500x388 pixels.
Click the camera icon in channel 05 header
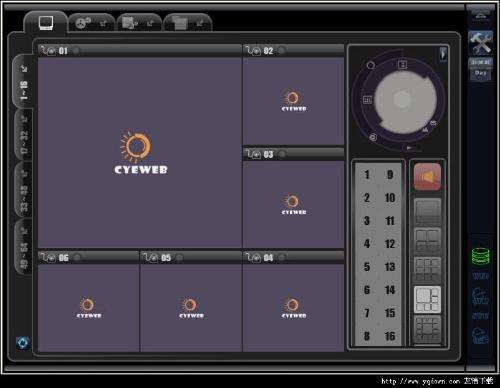pos(151,257)
